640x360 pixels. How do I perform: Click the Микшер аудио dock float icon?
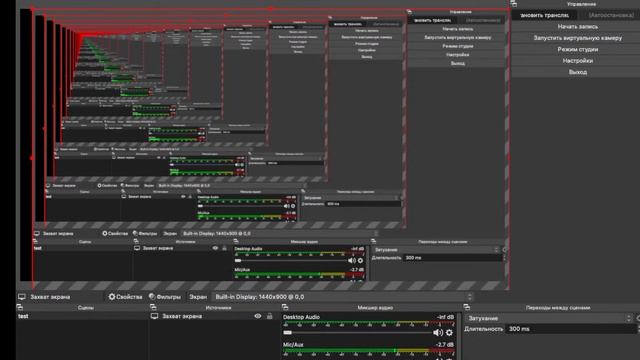point(285,307)
